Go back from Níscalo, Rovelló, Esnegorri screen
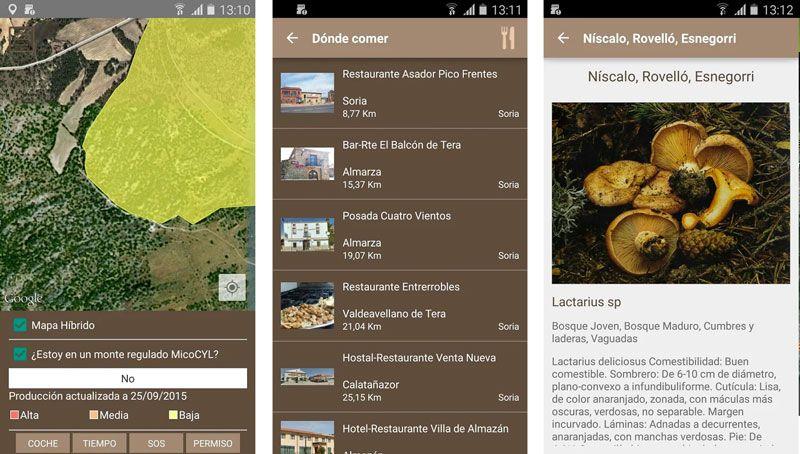The height and width of the screenshot is (454, 800). [563, 38]
